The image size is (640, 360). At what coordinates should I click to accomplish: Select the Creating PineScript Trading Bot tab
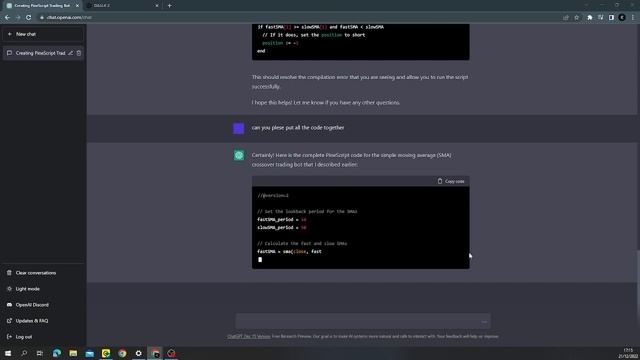click(x=41, y=6)
